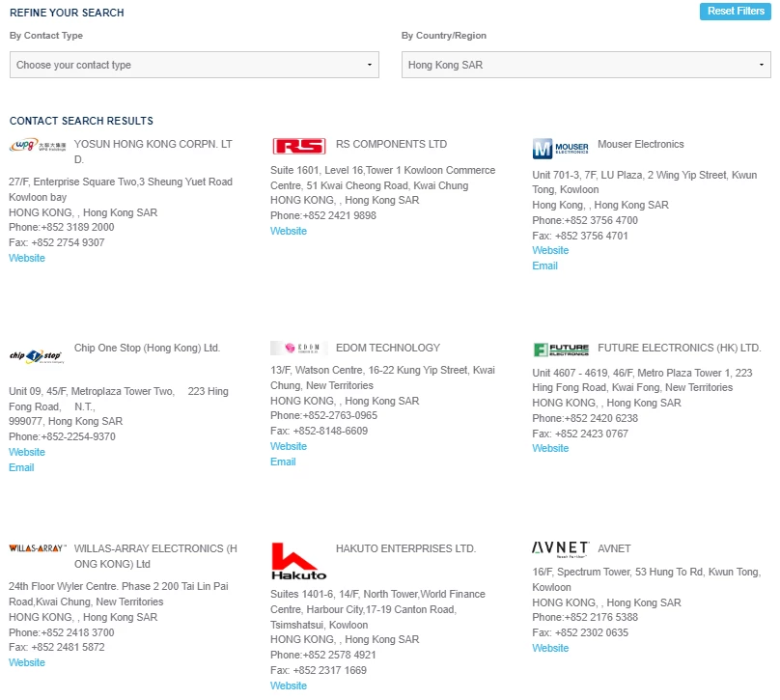This screenshot has height=700, width=780.
Task: Click phone number +852 2421 9898
Action: click(340, 215)
